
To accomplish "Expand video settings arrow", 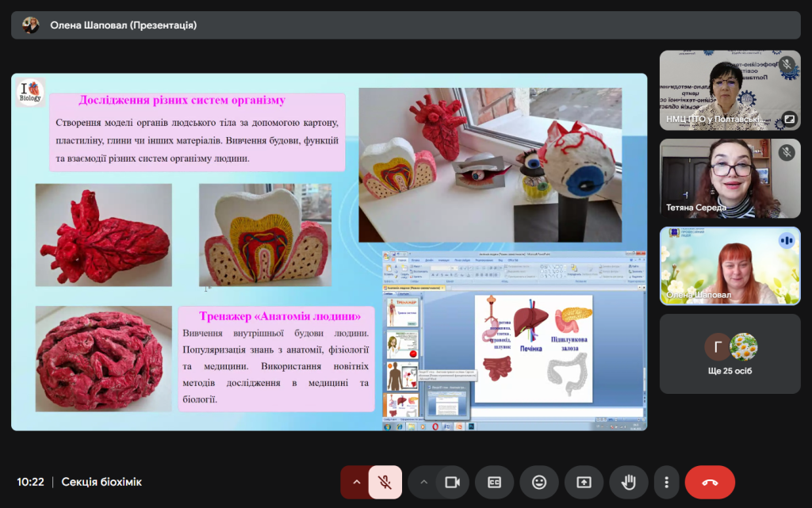I will [423, 482].
